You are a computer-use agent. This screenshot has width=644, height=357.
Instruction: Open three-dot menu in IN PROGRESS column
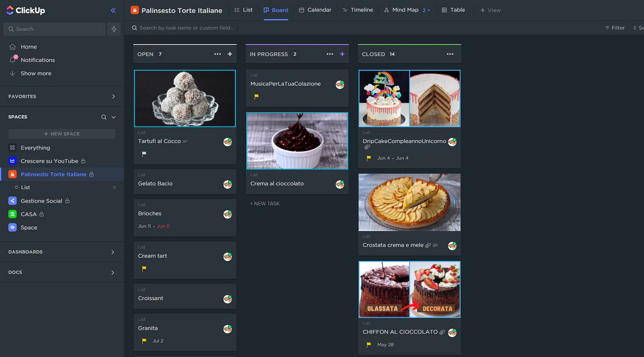click(x=330, y=54)
